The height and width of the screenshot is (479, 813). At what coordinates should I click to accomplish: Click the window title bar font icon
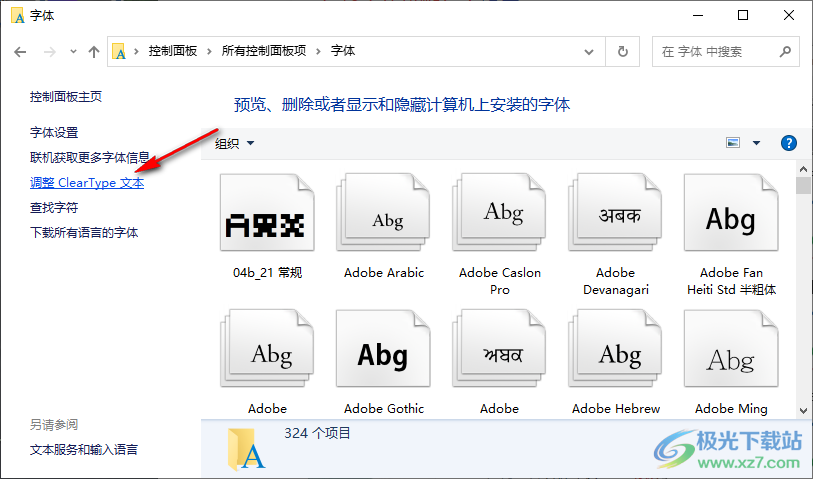click(18, 16)
